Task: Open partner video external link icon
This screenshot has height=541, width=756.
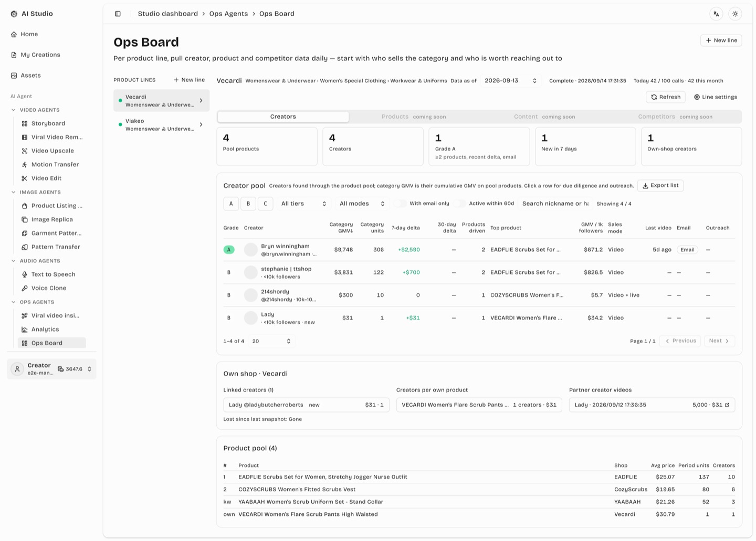Action: tap(727, 405)
